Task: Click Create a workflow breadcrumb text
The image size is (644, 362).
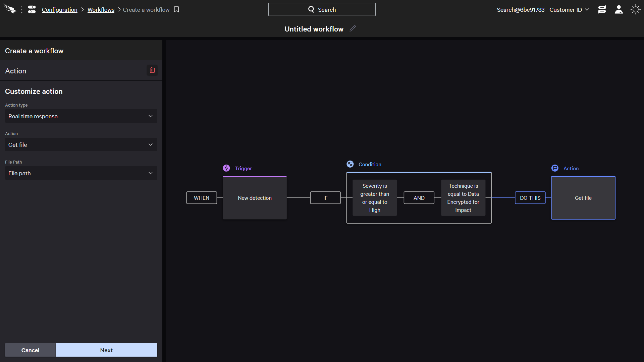Action: point(146,10)
